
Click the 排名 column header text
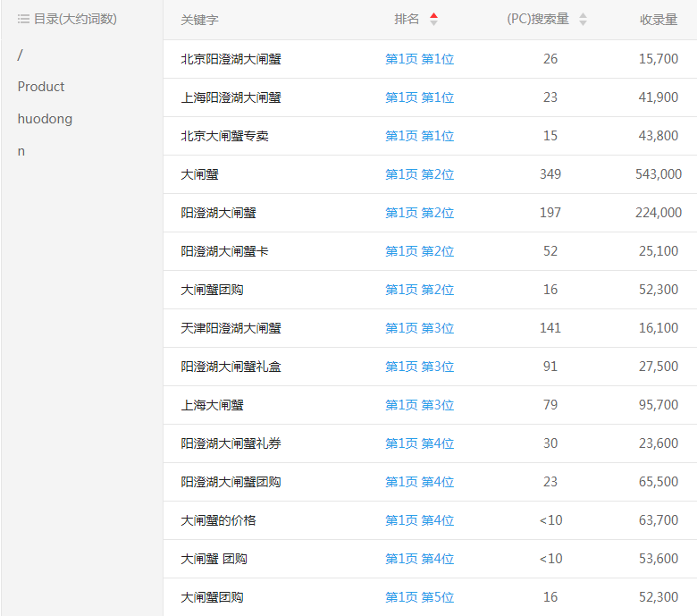(407, 19)
